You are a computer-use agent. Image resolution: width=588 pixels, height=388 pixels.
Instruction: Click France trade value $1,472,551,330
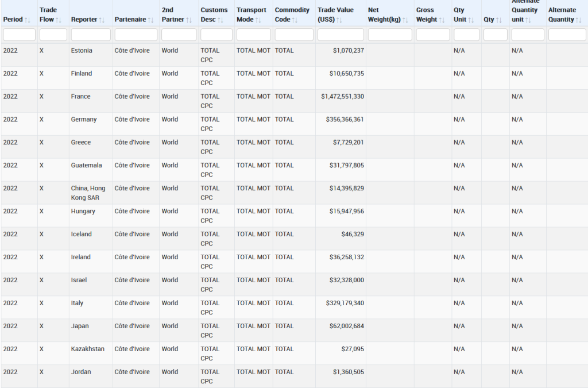342,97
